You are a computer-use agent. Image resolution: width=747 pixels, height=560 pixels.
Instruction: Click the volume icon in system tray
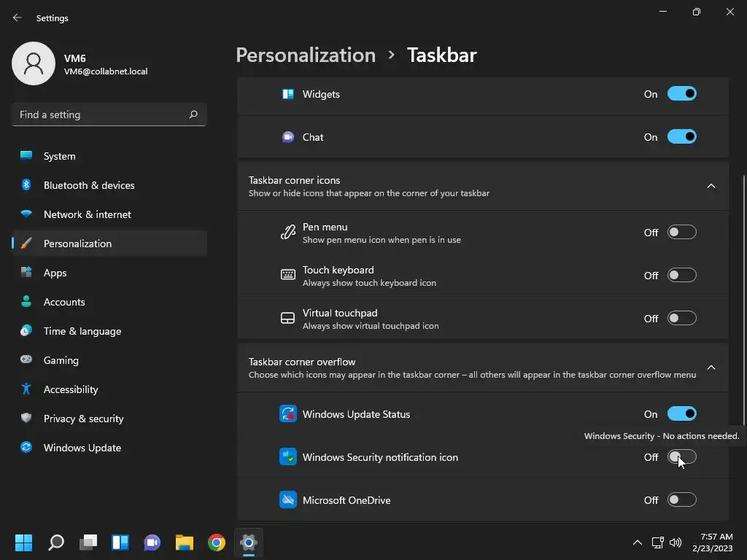(x=675, y=542)
